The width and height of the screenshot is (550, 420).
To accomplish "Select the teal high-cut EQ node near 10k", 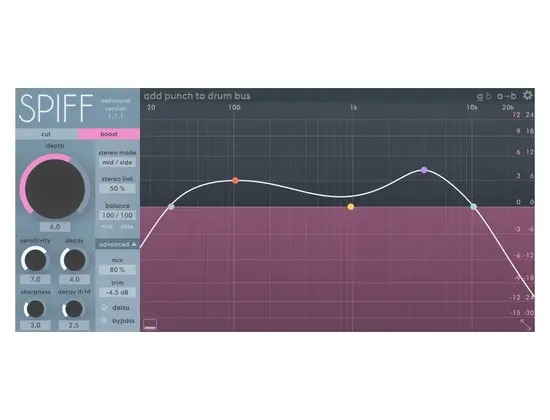I will 474,207.
